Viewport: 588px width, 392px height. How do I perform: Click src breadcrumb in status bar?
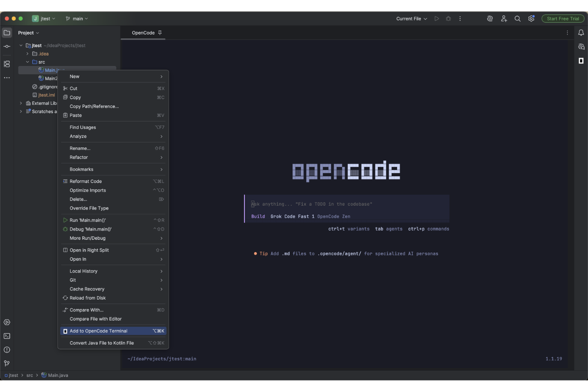(30, 375)
